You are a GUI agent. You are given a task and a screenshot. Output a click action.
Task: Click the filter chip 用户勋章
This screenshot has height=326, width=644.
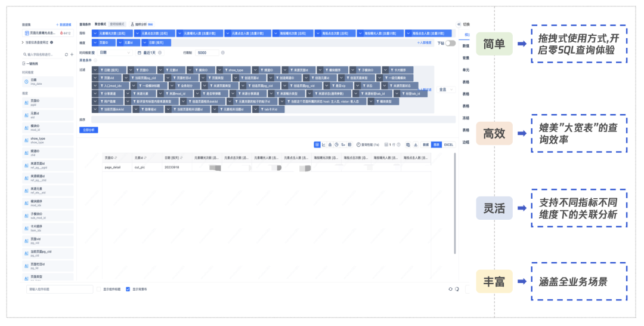point(107,102)
